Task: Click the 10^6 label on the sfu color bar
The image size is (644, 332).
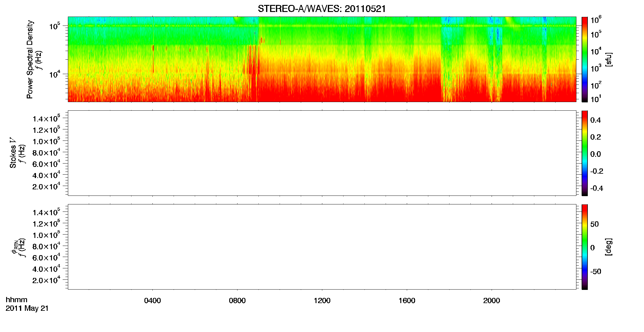Action: click(x=596, y=20)
